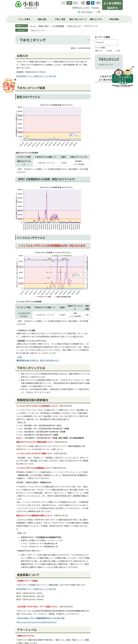Open the 健康・福祉 menu
Image resolution: width=138 pixels, height=644 pixels.
click(x=42, y=19)
